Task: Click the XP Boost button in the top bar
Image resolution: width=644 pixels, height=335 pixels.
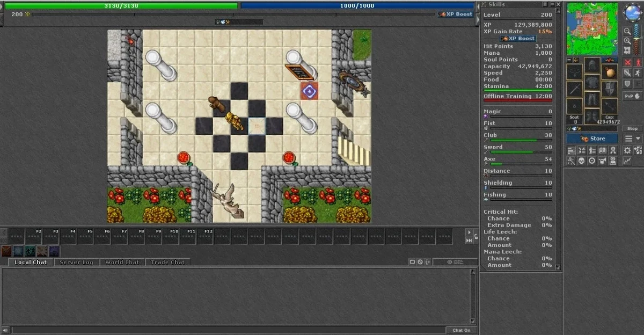Action: coord(456,14)
